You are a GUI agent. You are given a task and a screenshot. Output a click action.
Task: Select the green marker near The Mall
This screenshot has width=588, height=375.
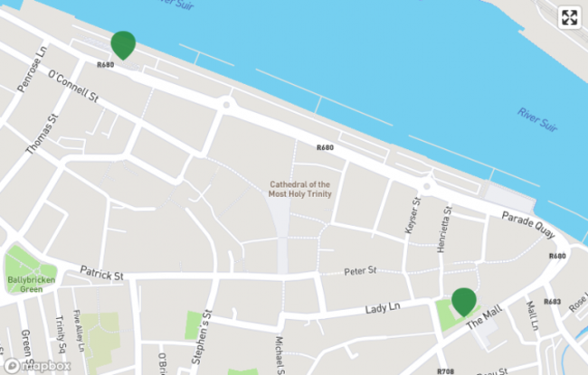pos(464,302)
